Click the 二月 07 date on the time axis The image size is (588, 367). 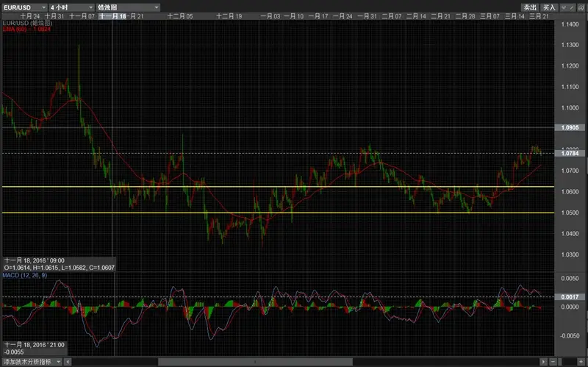click(392, 16)
